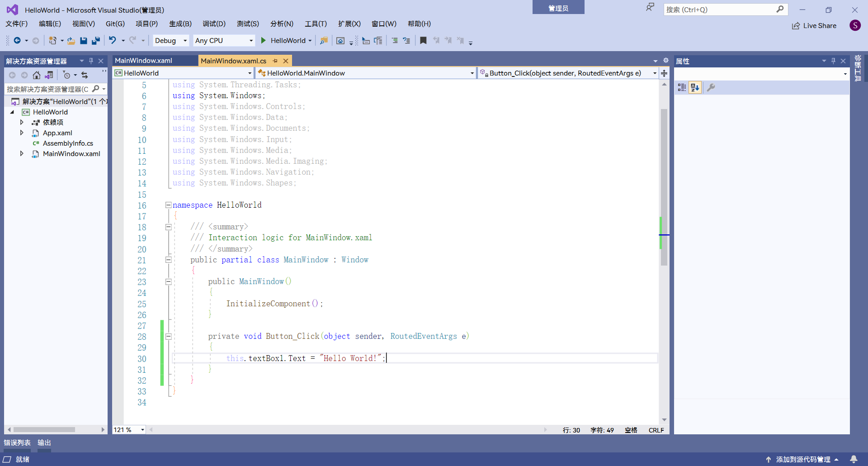Viewport: 868px width, 466px height.
Task: Save the current file with the single floppy icon
Action: 84,41
